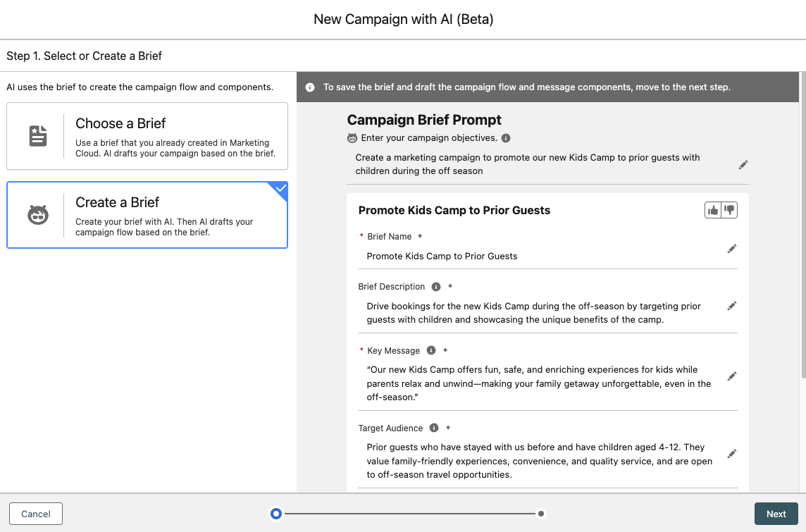Click info icon next to Target Audience

click(434, 428)
